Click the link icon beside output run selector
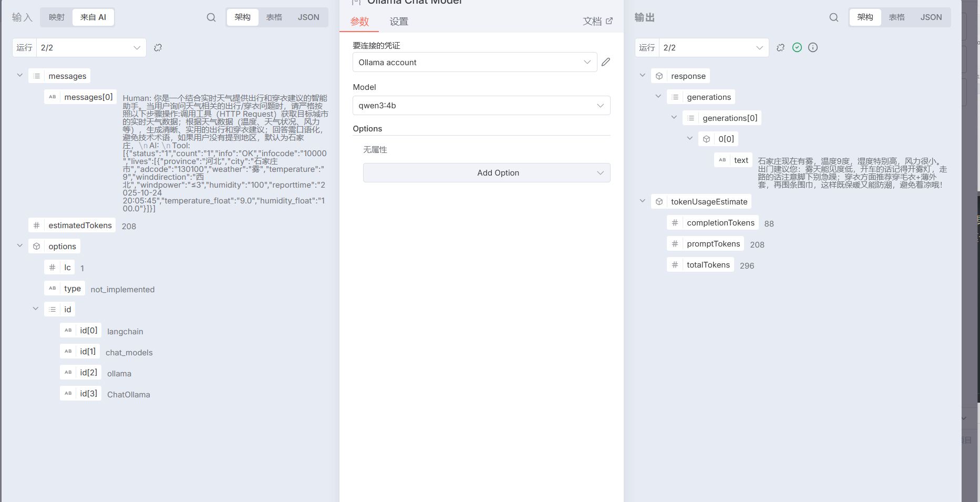 pyautogui.click(x=780, y=48)
